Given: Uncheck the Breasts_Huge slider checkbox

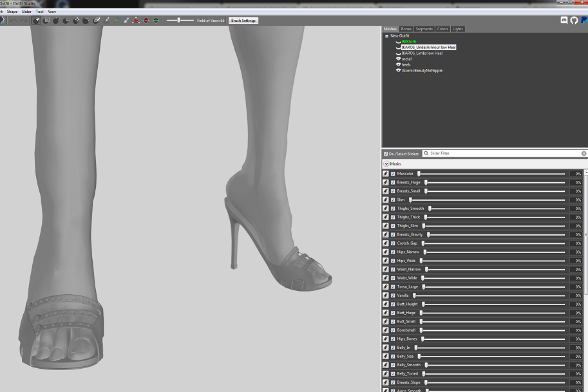Looking at the screenshot, I should pyautogui.click(x=393, y=183).
